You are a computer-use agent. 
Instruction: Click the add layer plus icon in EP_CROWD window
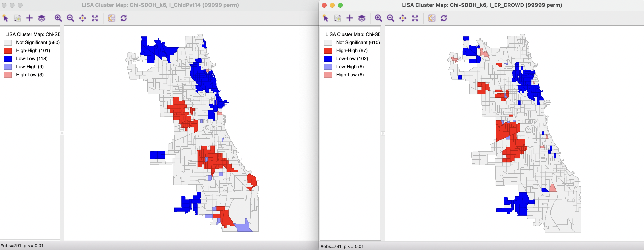point(350,18)
